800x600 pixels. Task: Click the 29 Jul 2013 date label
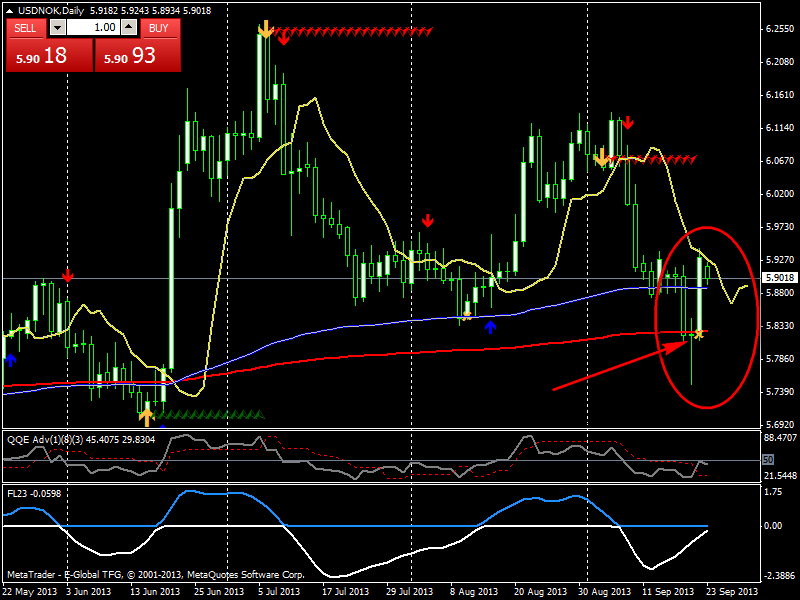pyautogui.click(x=409, y=592)
